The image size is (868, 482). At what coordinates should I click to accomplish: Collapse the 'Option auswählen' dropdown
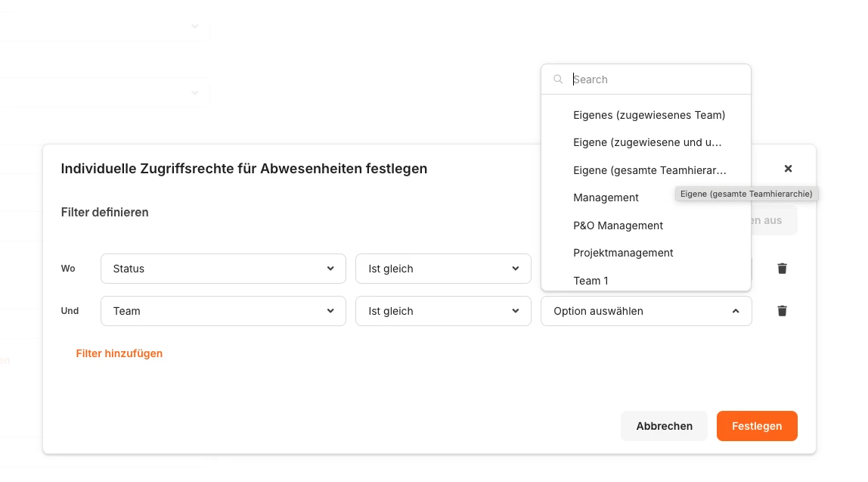click(735, 311)
